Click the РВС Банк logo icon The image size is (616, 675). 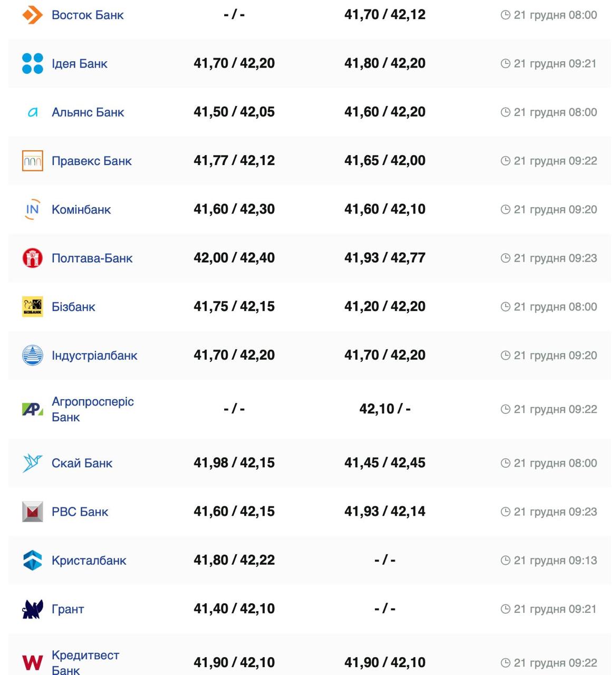(x=32, y=512)
